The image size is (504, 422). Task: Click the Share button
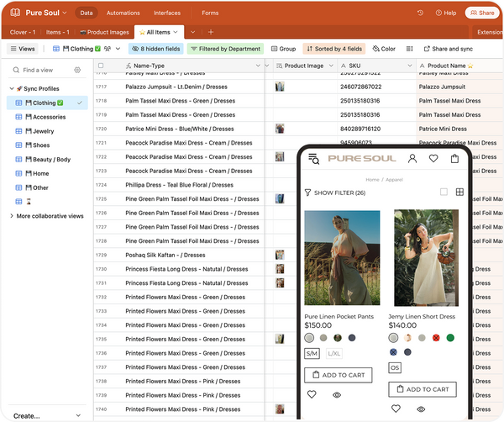click(x=481, y=13)
